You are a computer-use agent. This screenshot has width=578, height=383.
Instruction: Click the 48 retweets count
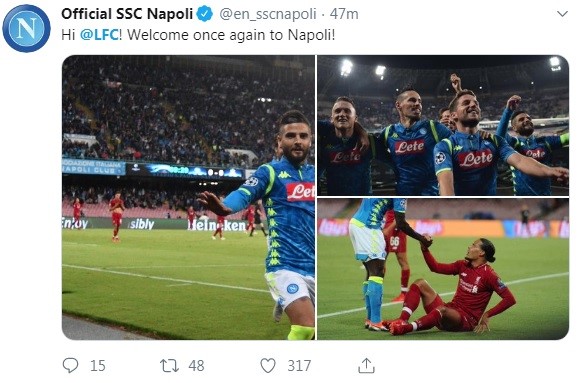click(196, 366)
